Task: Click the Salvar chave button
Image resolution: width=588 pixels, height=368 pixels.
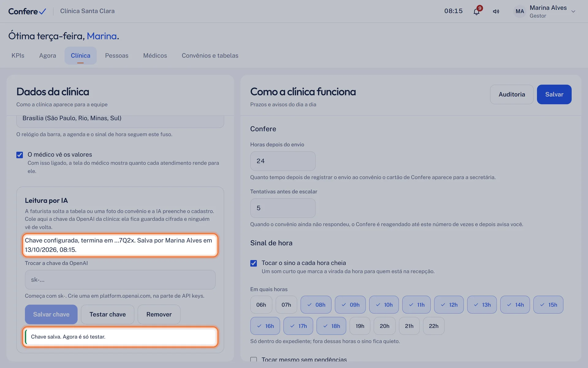Action: (x=51, y=314)
